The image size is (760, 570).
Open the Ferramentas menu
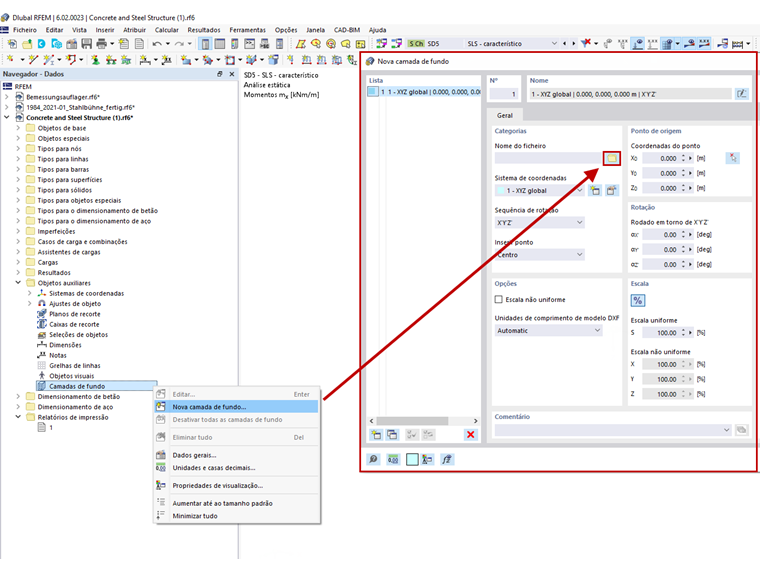click(247, 30)
